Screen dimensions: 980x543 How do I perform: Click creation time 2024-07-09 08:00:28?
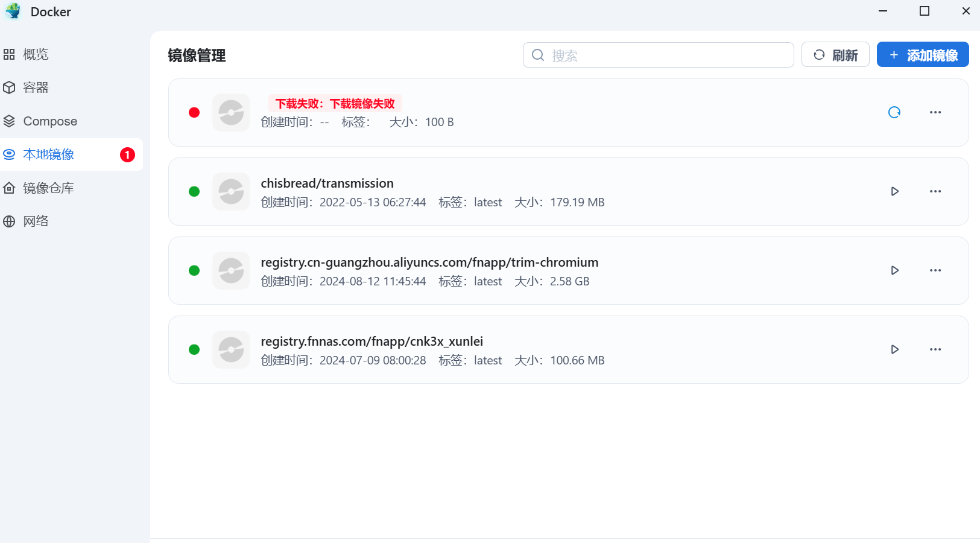[373, 360]
